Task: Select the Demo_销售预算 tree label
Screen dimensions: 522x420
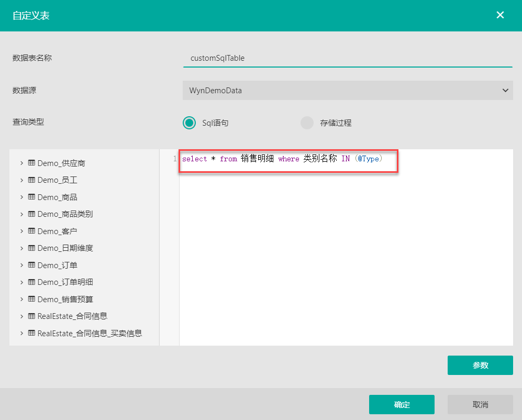Action: point(65,300)
